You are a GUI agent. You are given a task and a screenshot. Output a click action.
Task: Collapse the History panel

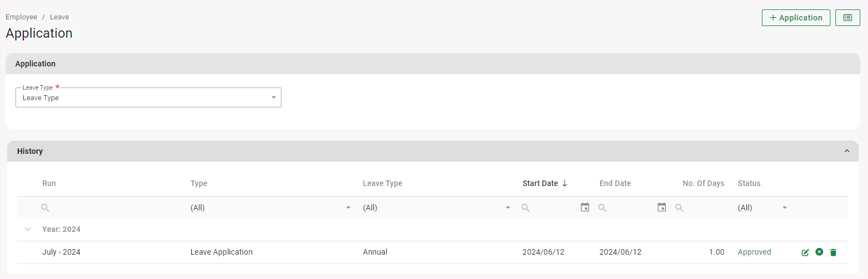coord(846,151)
